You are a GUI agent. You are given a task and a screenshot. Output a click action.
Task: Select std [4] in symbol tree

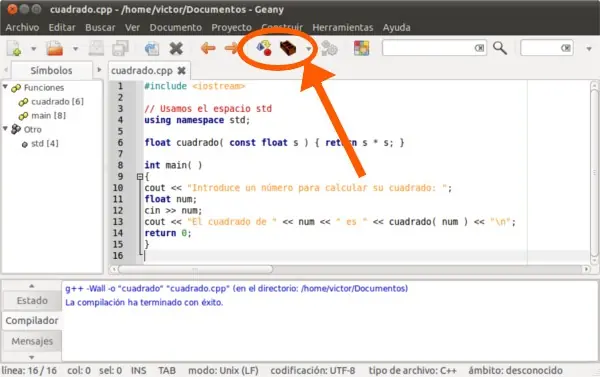point(45,144)
